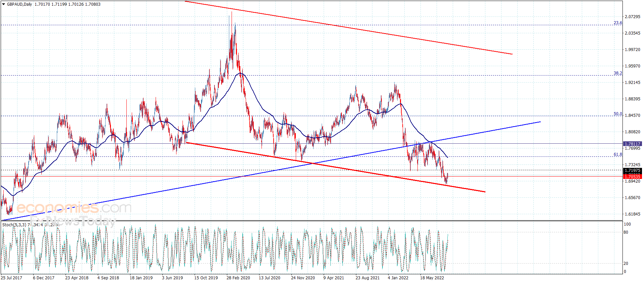Image resolution: width=644 pixels, height=282 pixels.
Task: Click the 61.8 Fibonacci level label
Action: (x=618, y=154)
